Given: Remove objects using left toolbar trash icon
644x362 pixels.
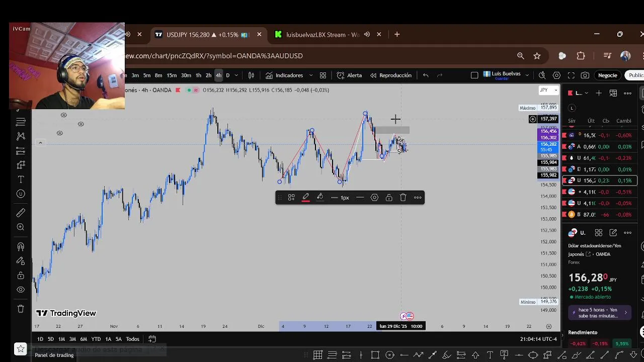Looking at the screenshot, I should 21,309.
